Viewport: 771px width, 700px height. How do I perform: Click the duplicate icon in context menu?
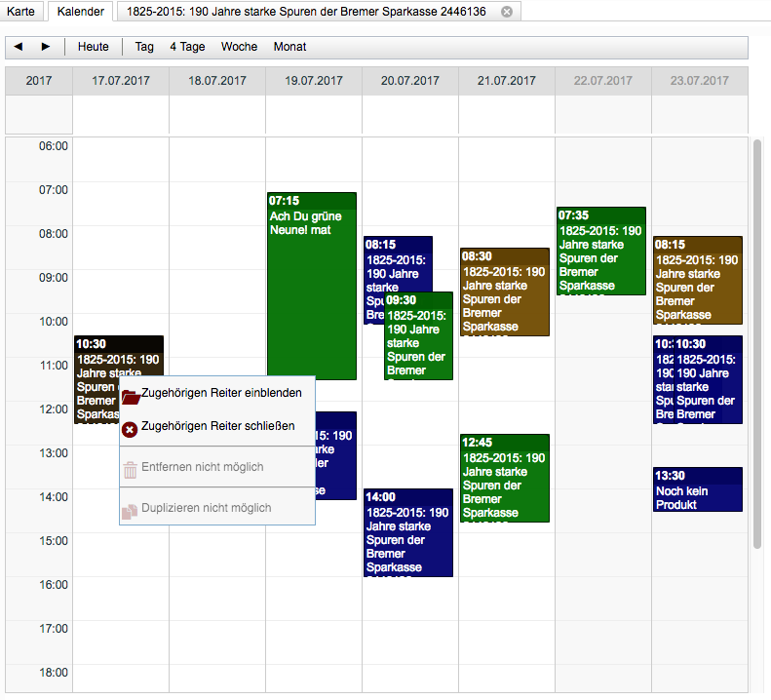130,510
